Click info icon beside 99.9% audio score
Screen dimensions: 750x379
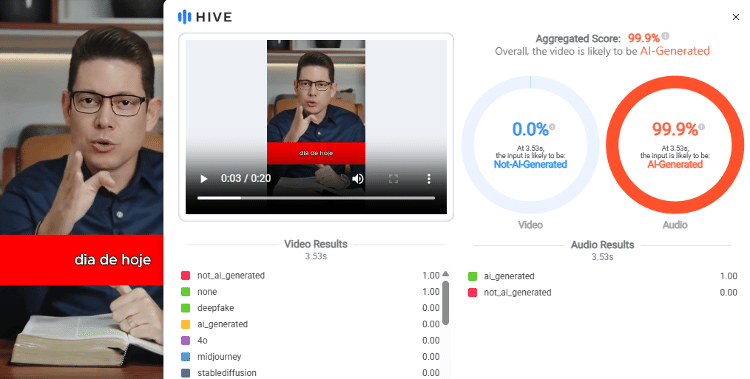pos(701,127)
